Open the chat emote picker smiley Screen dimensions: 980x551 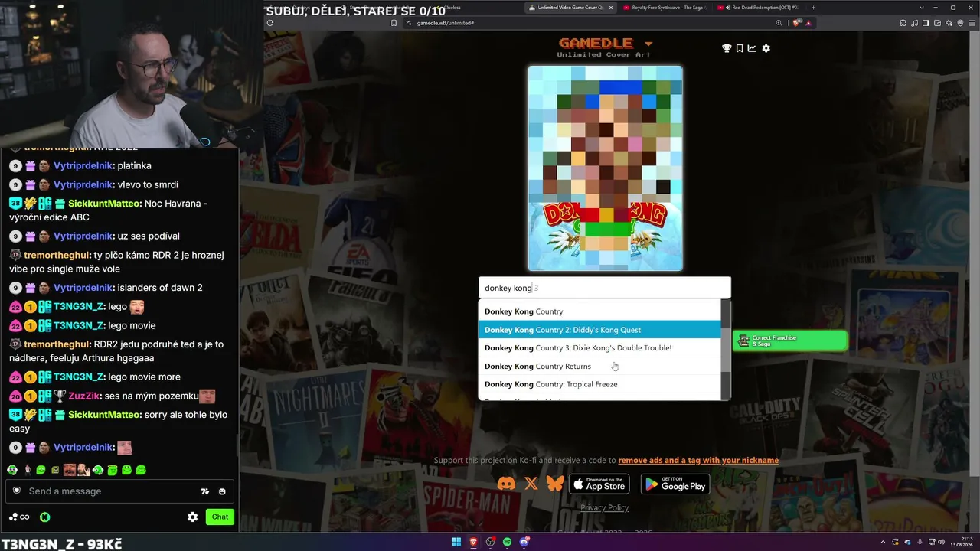click(222, 491)
